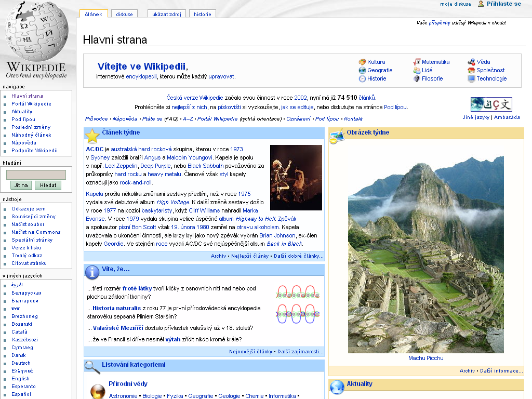Open Portál Wikipedie in the navigace sidebar
532x399 pixels.
click(x=31, y=104)
